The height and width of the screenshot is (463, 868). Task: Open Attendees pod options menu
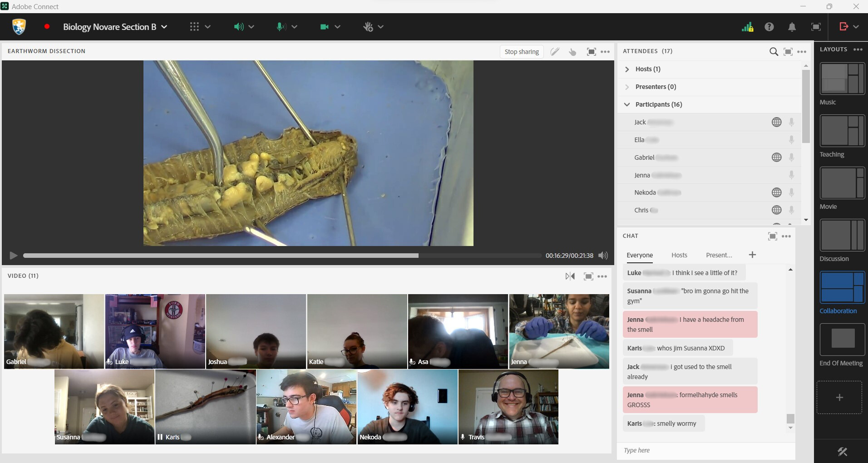(x=802, y=52)
